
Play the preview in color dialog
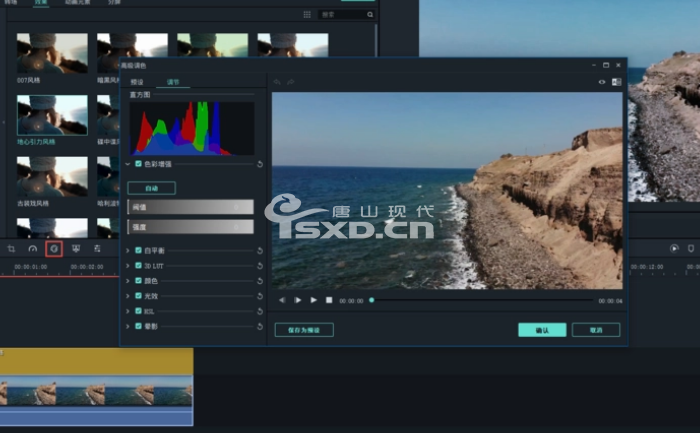tap(313, 300)
